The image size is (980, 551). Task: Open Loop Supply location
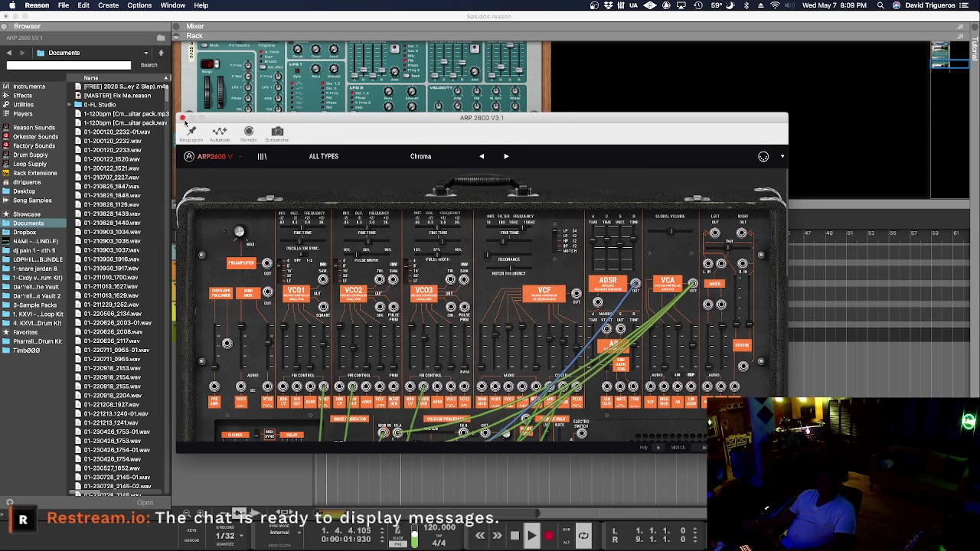pos(30,165)
